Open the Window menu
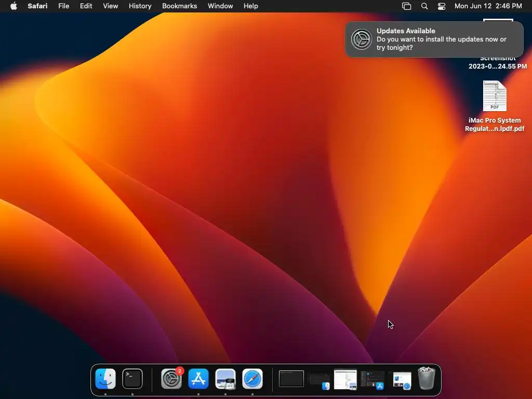The width and height of the screenshot is (532, 399). (x=220, y=6)
